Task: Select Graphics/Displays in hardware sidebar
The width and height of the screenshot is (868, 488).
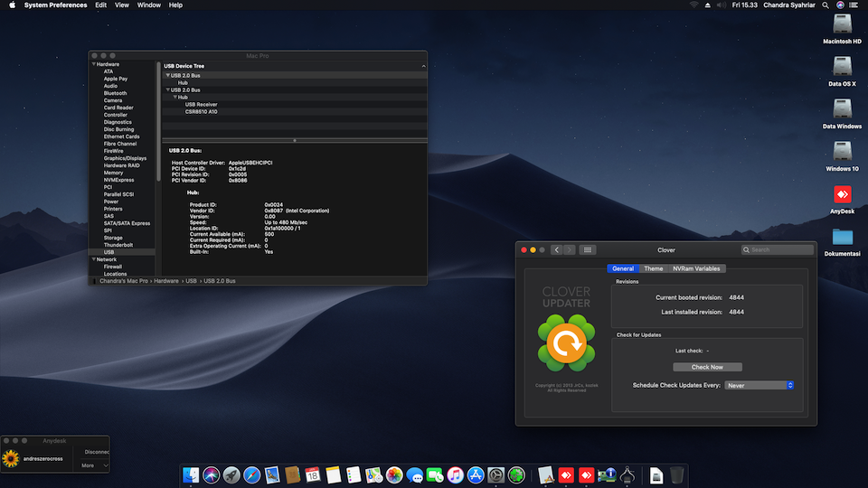Action: pos(125,158)
